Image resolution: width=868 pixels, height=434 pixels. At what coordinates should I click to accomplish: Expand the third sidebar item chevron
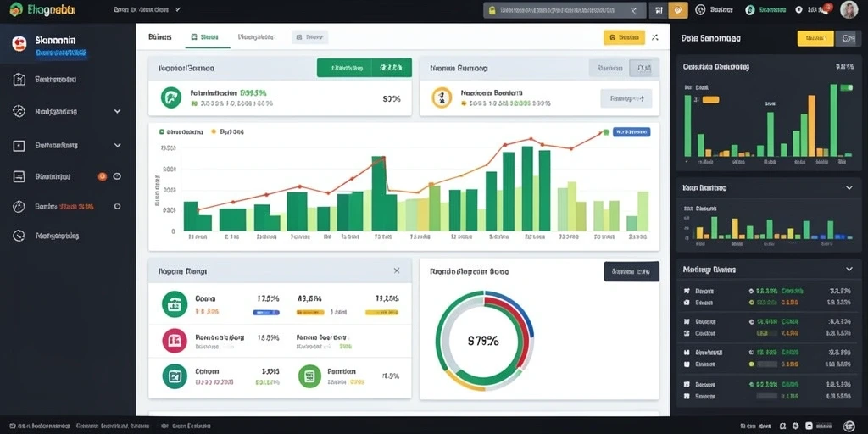click(117, 146)
